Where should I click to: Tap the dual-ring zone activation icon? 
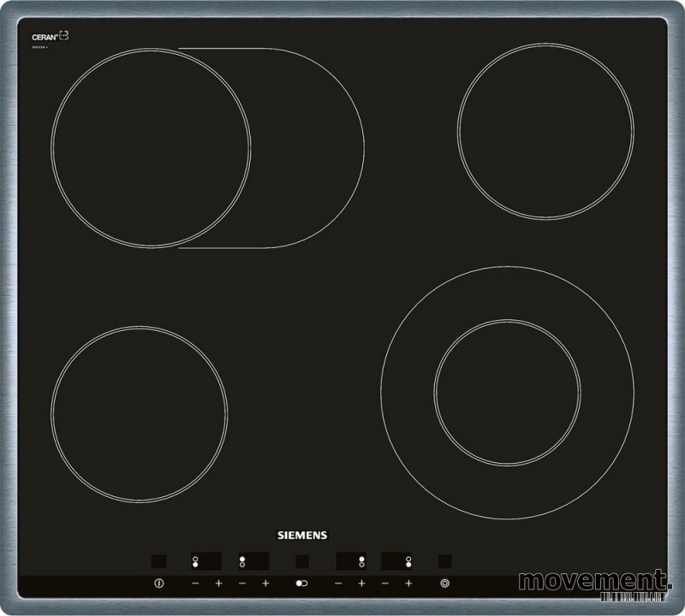pos(444,583)
